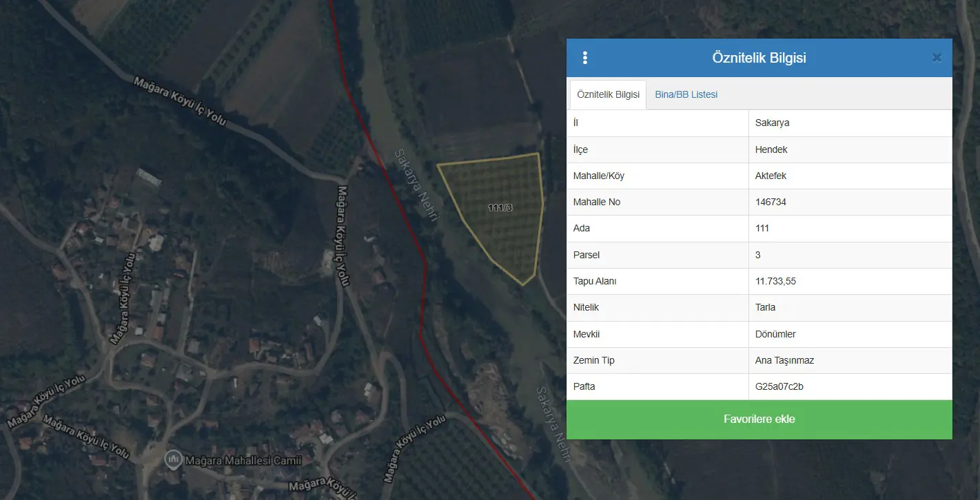Click the Sakarya value in the İl row
980x500 pixels.
point(773,123)
